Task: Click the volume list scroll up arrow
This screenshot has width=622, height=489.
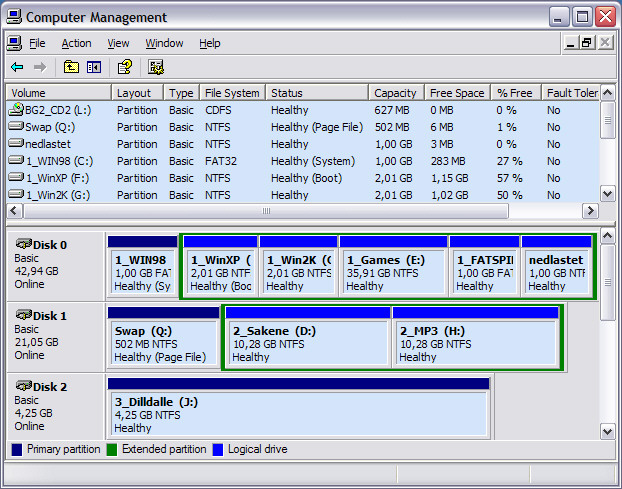Action: (607, 93)
